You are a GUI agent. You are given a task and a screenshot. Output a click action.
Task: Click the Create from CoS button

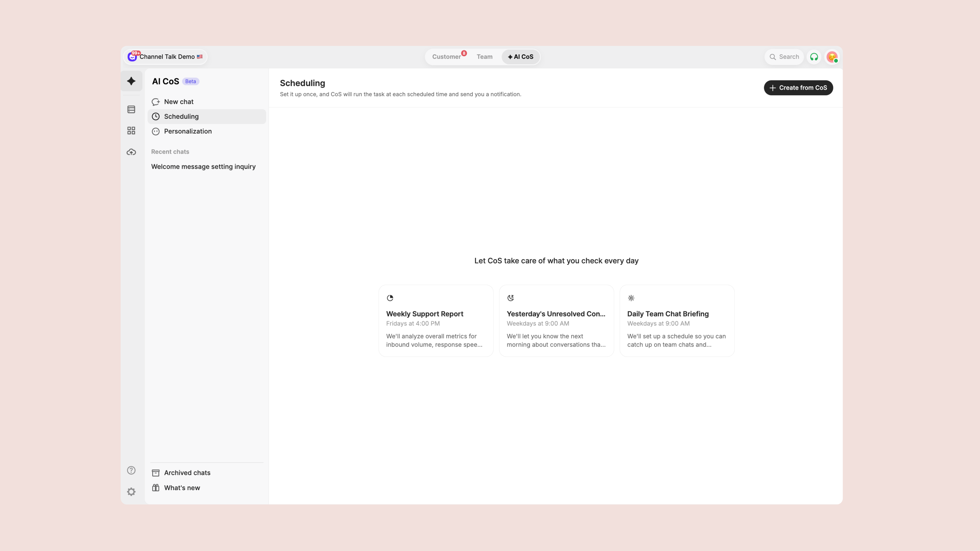(x=798, y=88)
